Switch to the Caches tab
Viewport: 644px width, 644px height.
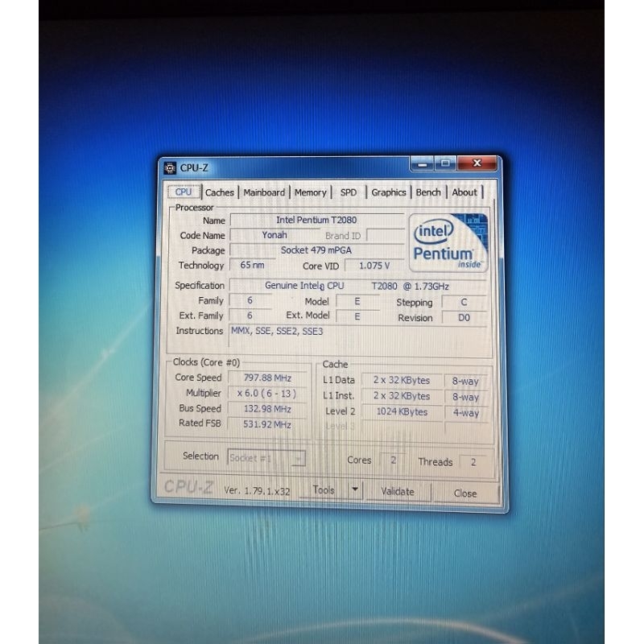[219, 192]
